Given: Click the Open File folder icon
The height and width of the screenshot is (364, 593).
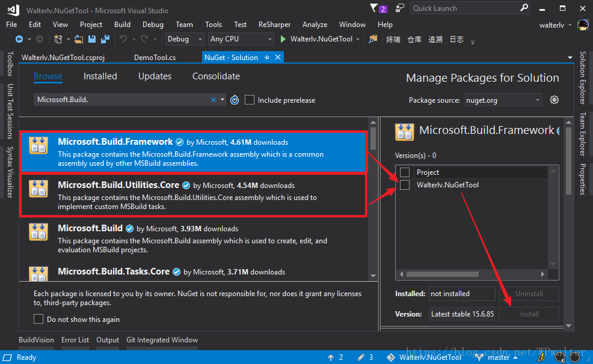Looking at the screenshot, I should pos(79,39).
